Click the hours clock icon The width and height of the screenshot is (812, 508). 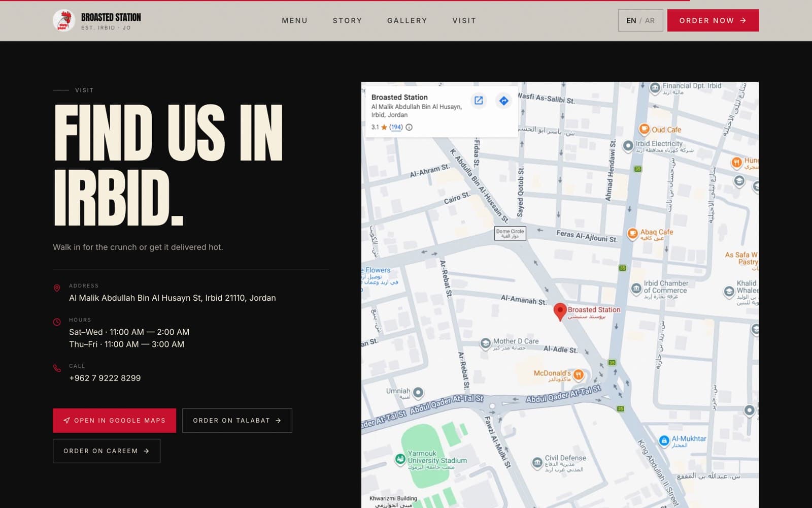57,322
